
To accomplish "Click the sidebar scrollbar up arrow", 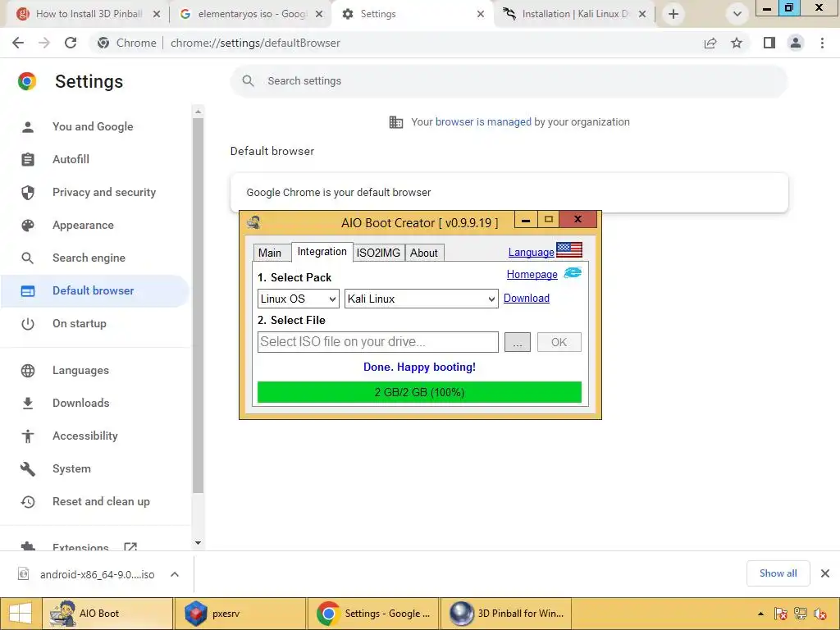I will [x=198, y=112].
